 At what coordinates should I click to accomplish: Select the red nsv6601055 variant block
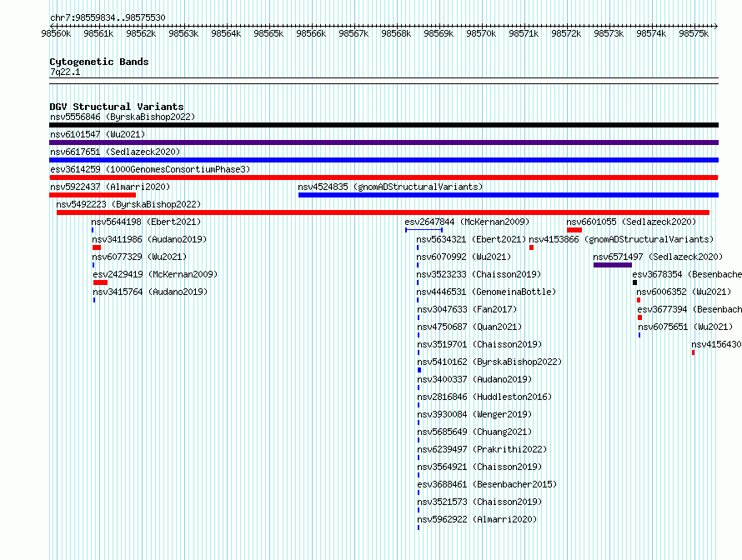click(574, 230)
